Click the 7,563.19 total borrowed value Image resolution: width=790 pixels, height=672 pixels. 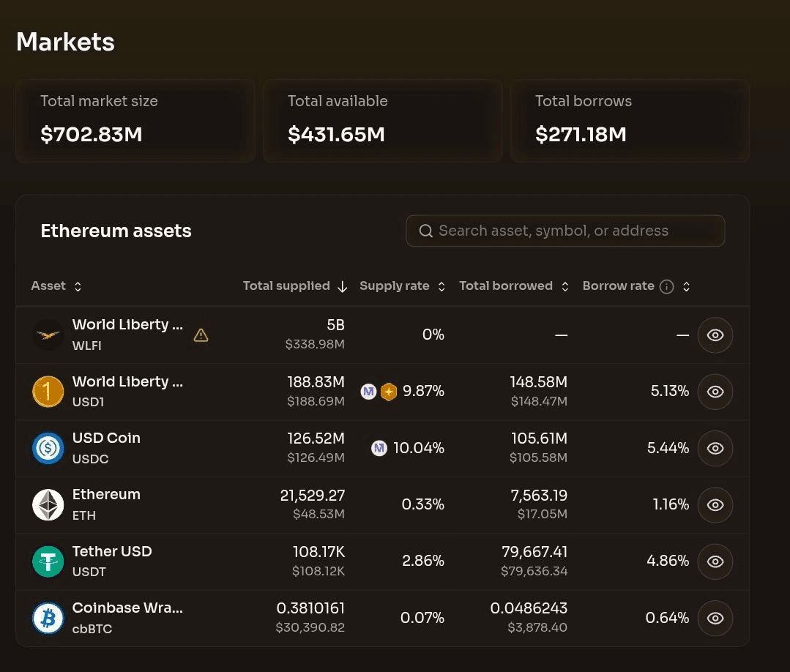coord(539,495)
